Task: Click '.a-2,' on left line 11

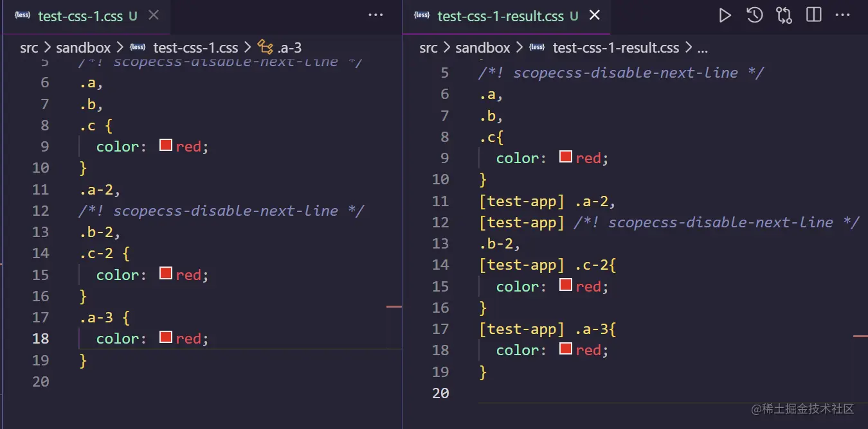Action: (100, 189)
